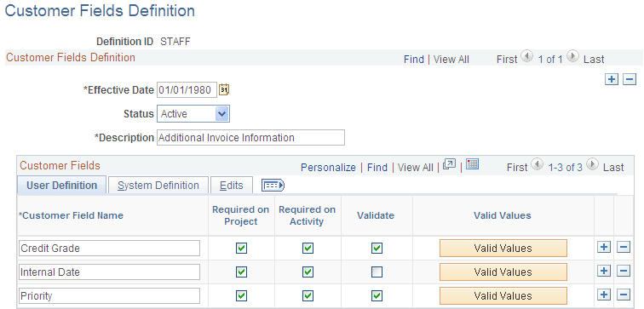Go to next rows in Customer Fields grid

(592, 164)
